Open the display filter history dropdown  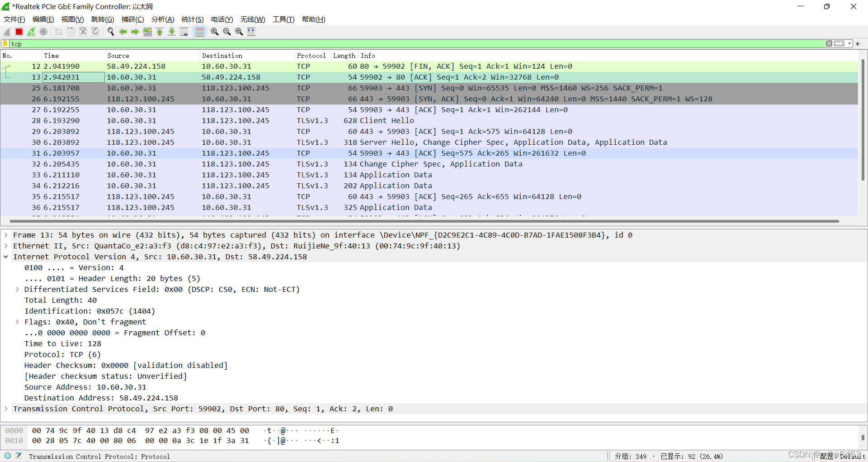[849, 44]
